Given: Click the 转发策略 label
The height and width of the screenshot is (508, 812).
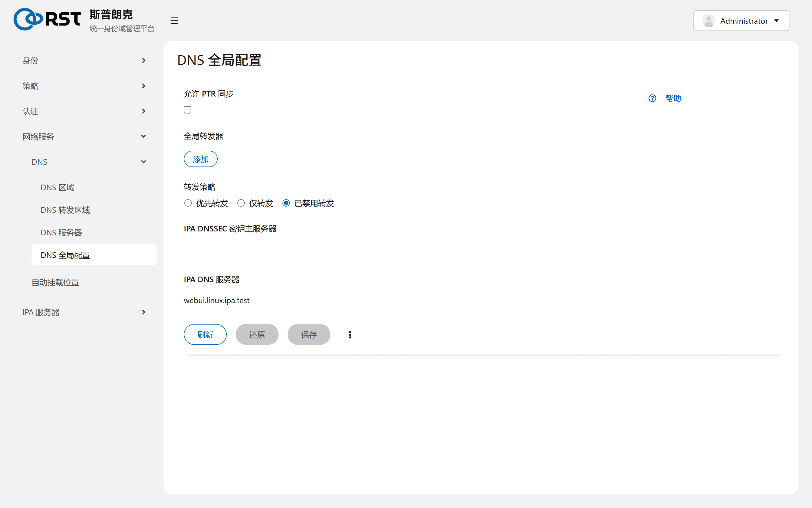Looking at the screenshot, I should coord(199,187).
